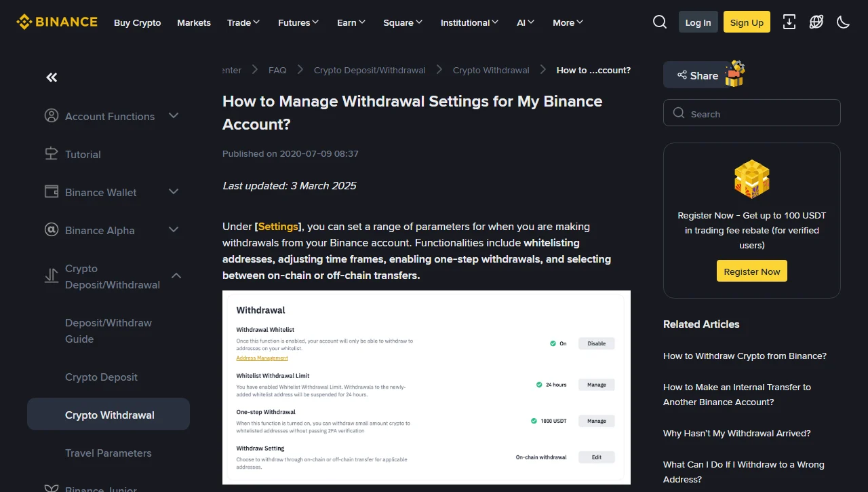
Task: Open 'Why Hasn't My Withdrawal Arrived?' article
Action: (736, 433)
